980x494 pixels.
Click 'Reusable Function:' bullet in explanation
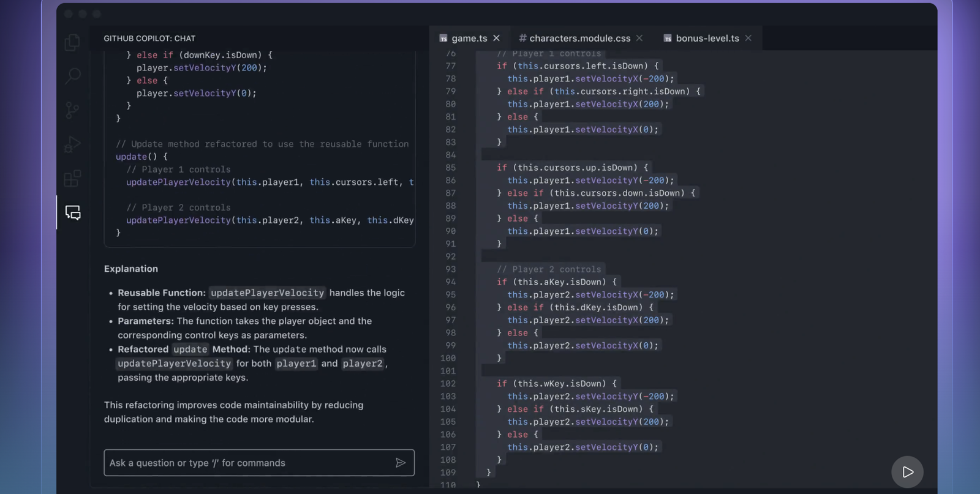click(162, 293)
